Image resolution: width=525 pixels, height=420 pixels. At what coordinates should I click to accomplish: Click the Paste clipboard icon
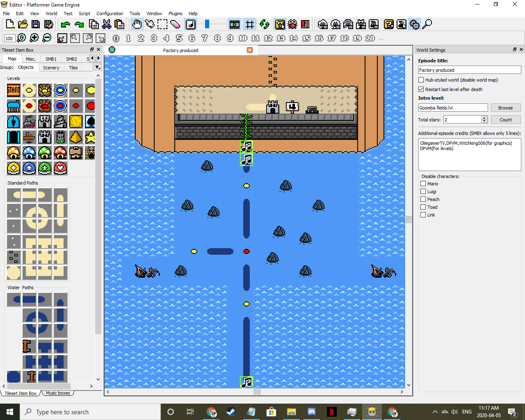[x=119, y=25]
